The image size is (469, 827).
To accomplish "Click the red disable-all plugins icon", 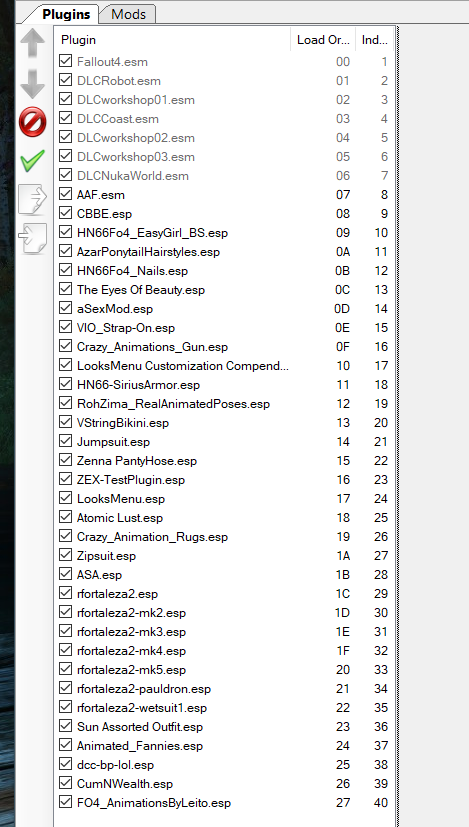I will 33,122.
